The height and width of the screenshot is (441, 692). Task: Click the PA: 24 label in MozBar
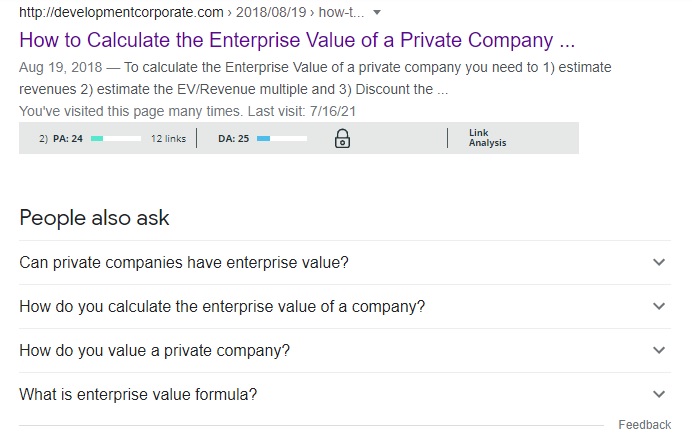[x=68, y=139]
